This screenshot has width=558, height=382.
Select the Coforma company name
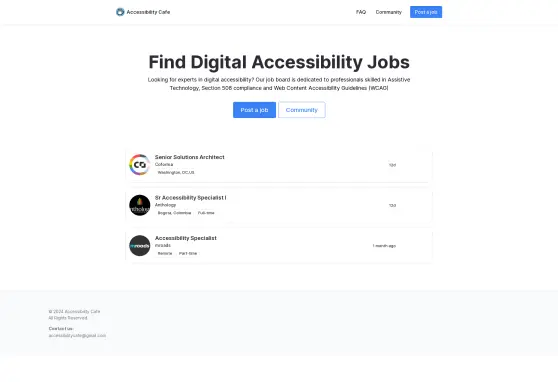(164, 164)
